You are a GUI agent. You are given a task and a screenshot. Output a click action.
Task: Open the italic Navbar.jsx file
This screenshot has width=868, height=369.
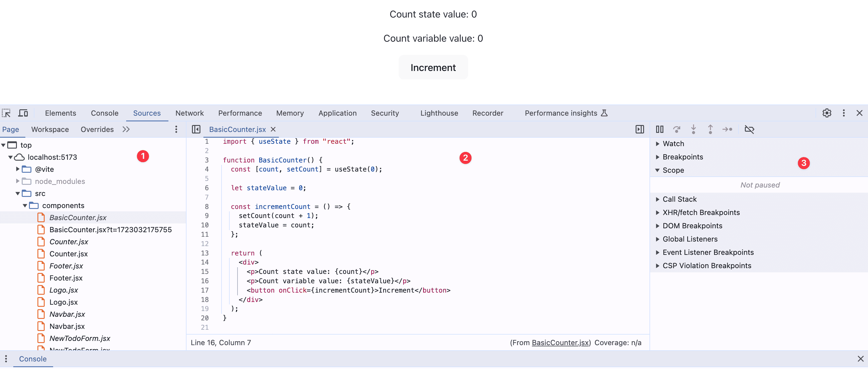67,314
